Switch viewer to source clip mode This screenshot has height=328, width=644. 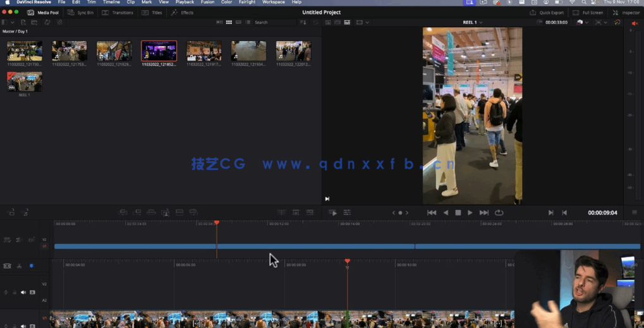pyautogui.click(x=328, y=22)
